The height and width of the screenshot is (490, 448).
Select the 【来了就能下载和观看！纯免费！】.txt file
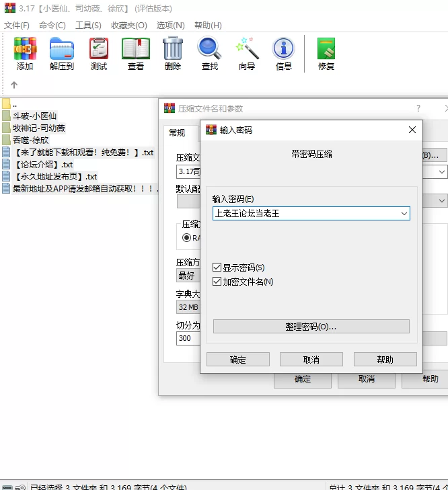(78, 153)
